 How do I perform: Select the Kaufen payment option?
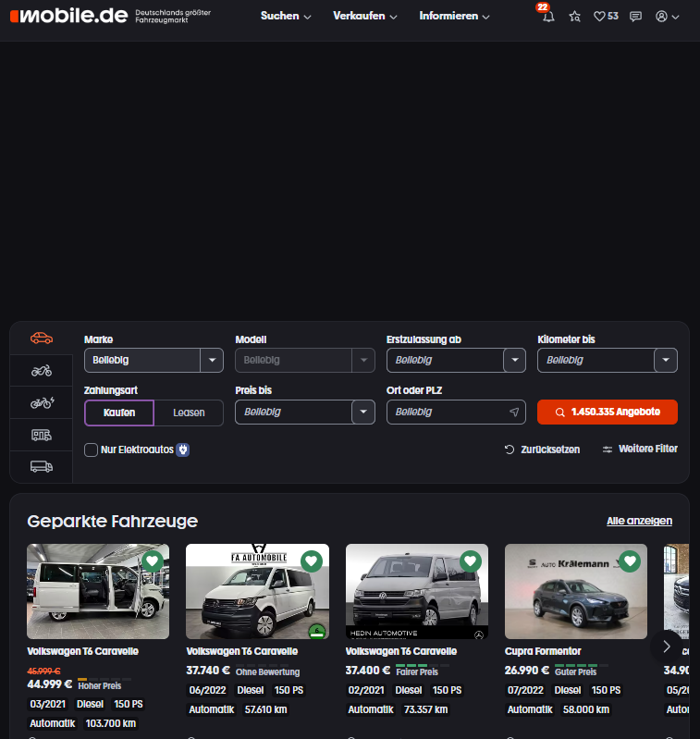click(119, 413)
